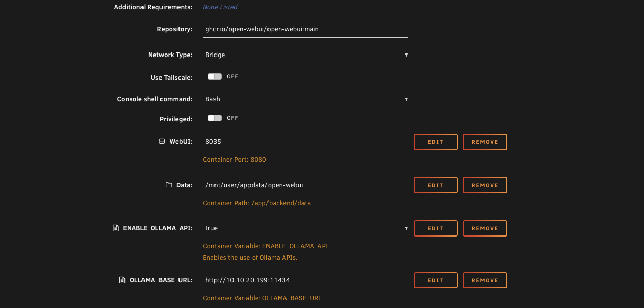
Task: Edit the WebUI port setting
Action: 435,142
